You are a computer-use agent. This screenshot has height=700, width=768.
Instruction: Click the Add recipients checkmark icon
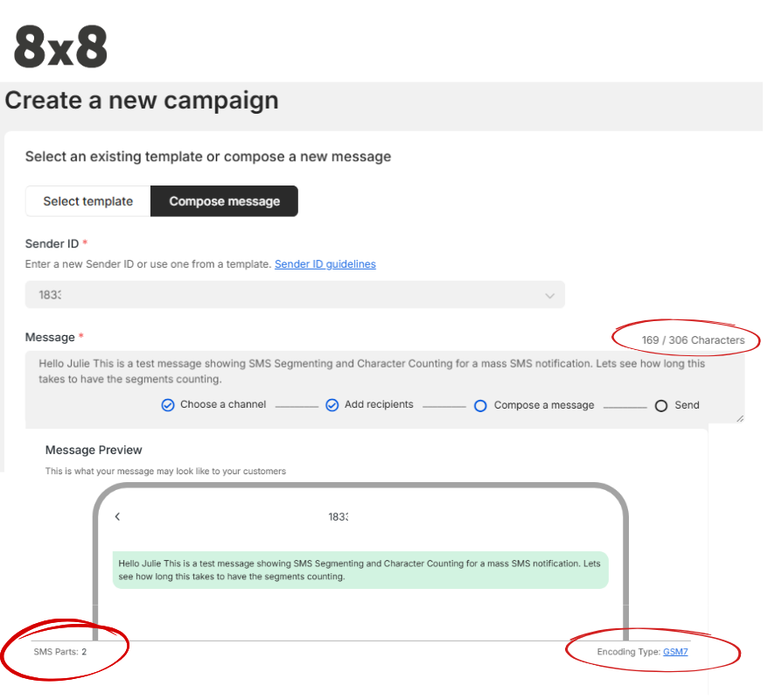pyautogui.click(x=332, y=405)
